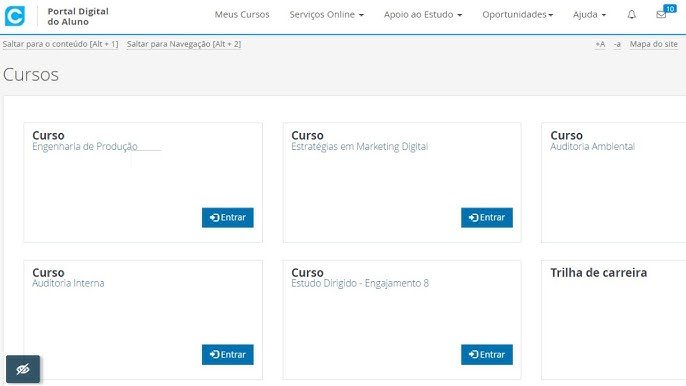Click Saltar para Navegação link
Screen dimensions: 686x386
[x=184, y=44]
